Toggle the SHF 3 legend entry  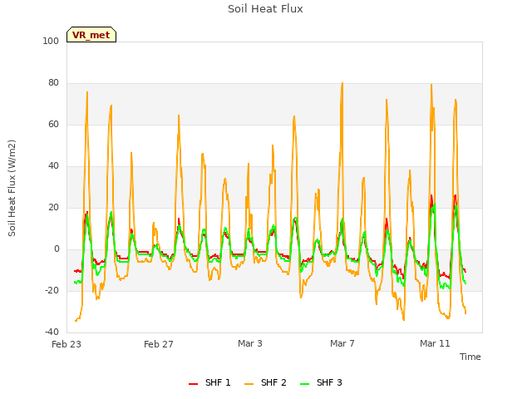[x=321, y=382]
